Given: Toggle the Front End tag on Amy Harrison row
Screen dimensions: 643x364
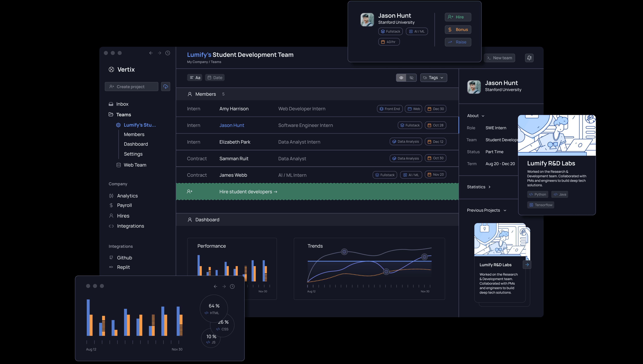Looking at the screenshot, I should click(390, 109).
